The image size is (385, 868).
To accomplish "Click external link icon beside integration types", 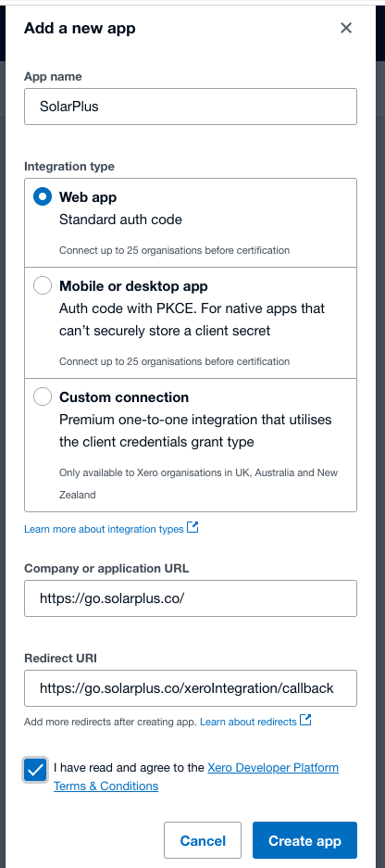I will (192, 527).
